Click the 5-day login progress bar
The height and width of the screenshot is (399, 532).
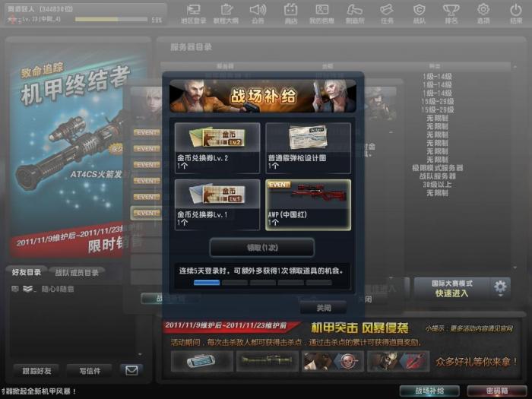pyautogui.click(x=263, y=283)
